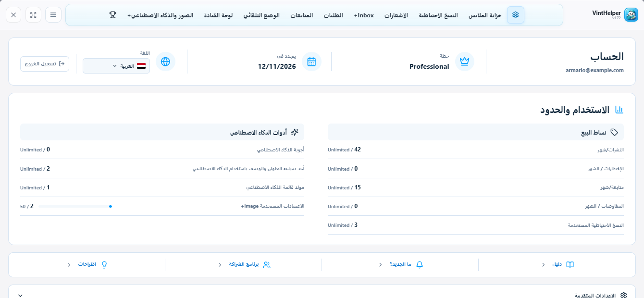Screen dimensions: 644x298
Task: Open the الصور والذكاء الاصطناعي+ tab
Action: [x=160, y=15]
